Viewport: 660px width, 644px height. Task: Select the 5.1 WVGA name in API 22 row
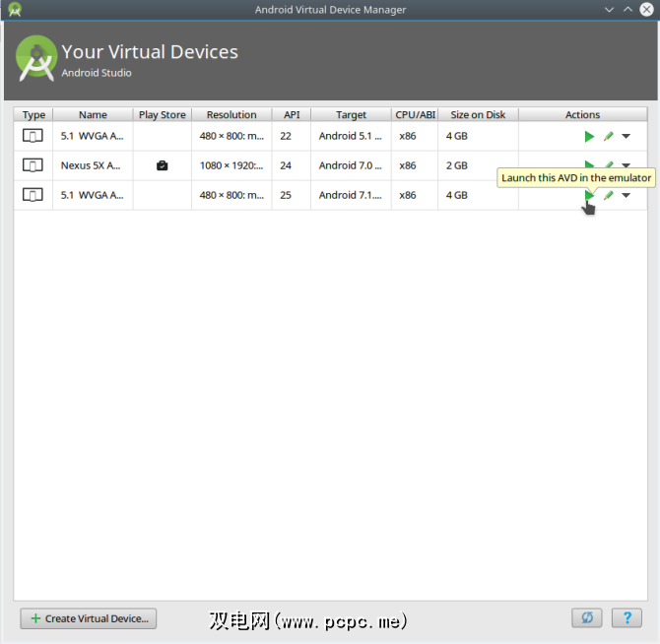click(x=93, y=136)
